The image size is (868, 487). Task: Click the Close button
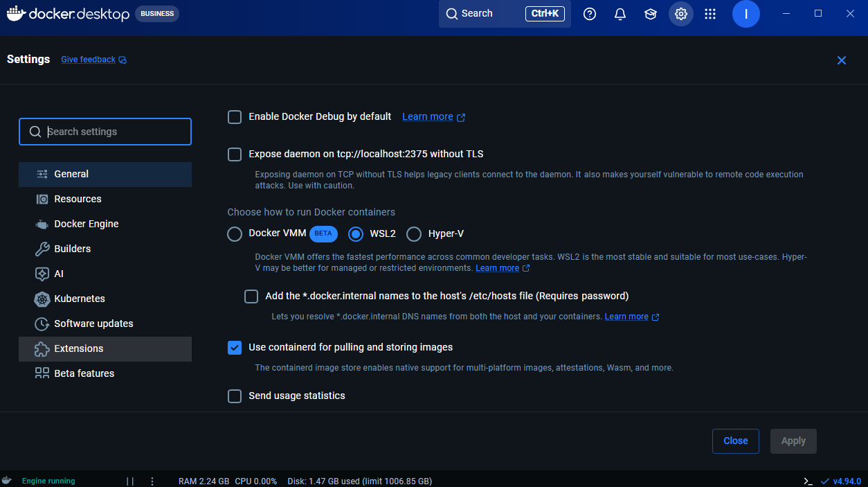tap(736, 441)
